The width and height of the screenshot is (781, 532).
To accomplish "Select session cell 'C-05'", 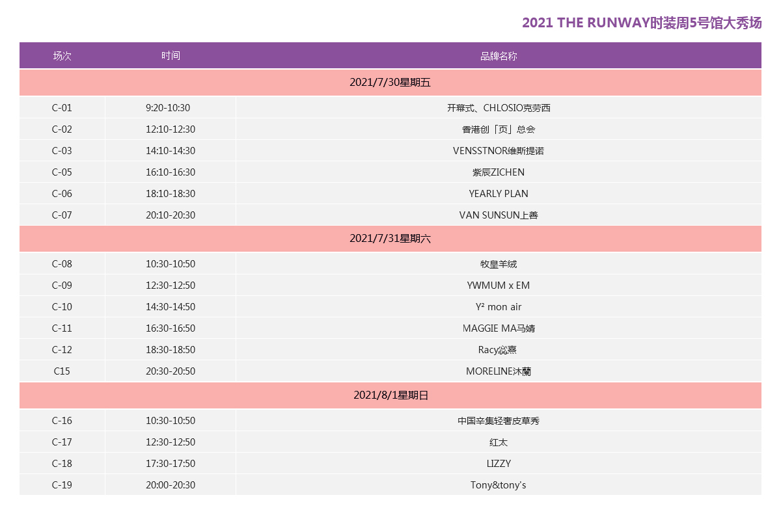I will (62, 172).
